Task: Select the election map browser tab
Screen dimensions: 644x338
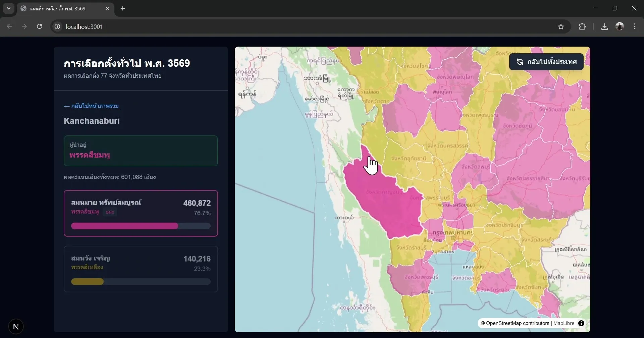Action: click(x=60, y=8)
